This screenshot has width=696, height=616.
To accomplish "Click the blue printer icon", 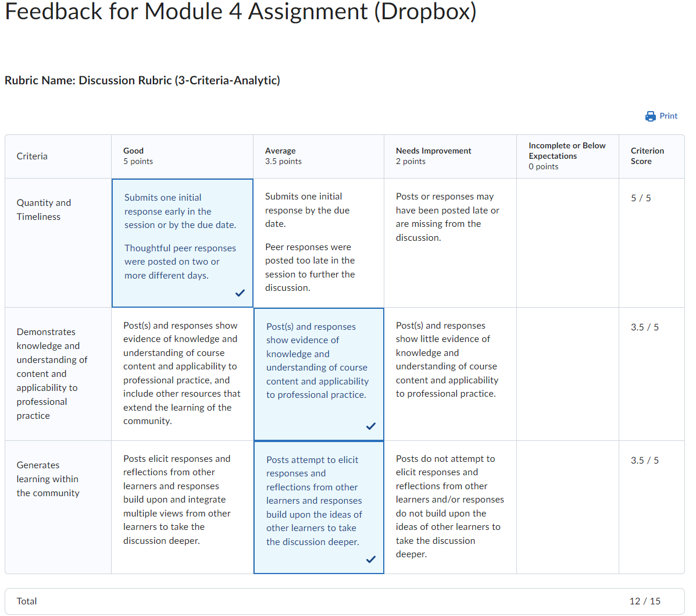I will 649,116.
